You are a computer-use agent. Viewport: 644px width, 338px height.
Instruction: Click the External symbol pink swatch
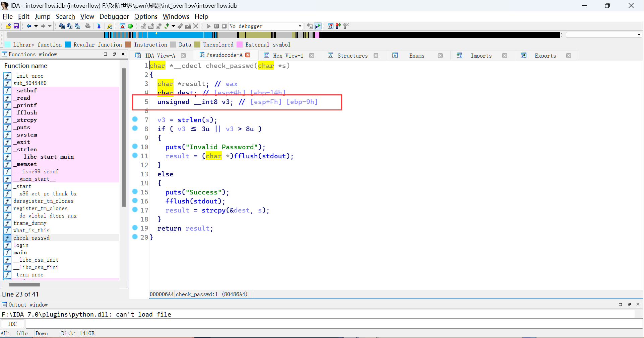240,45
